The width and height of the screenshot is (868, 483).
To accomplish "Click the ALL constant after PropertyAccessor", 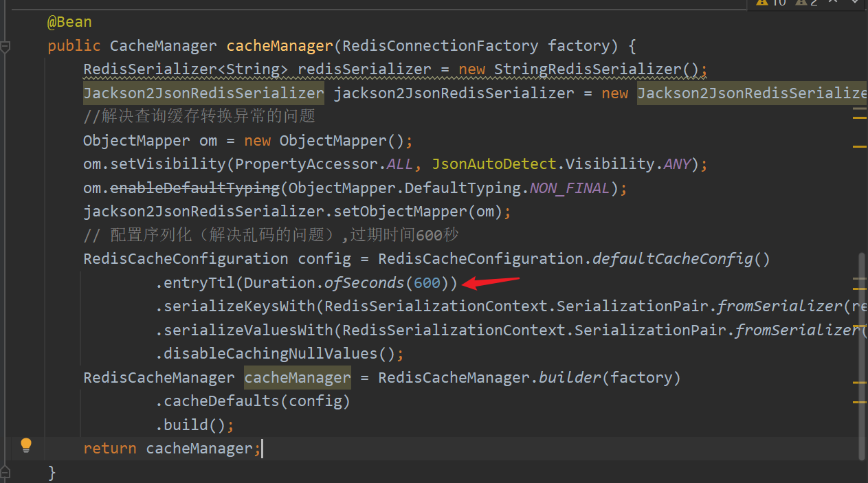I will coord(400,164).
